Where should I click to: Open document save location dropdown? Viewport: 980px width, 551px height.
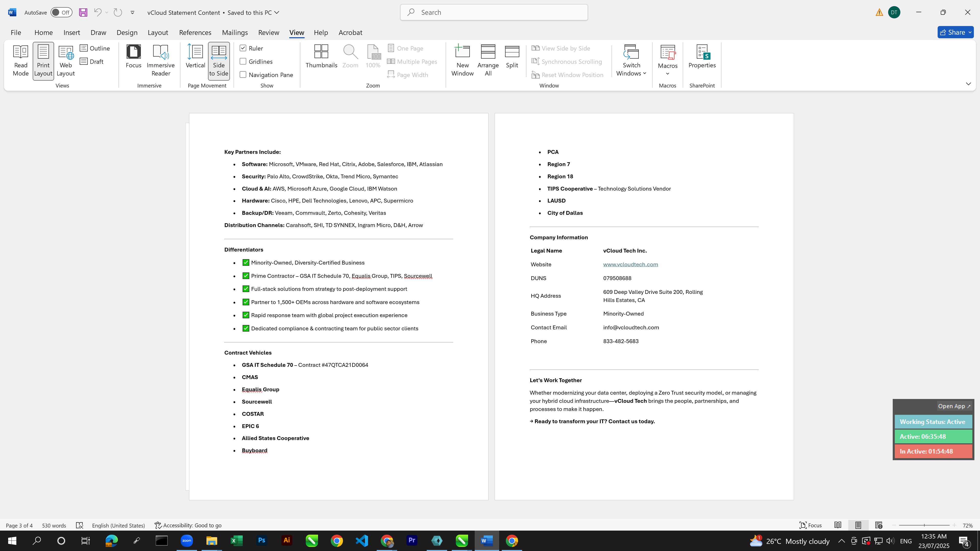[x=277, y=12]
